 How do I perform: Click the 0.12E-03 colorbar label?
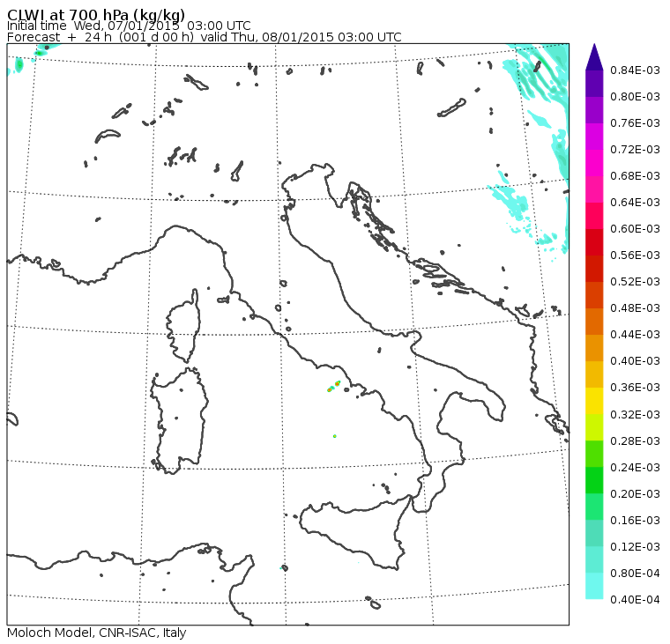pos(635,547)
